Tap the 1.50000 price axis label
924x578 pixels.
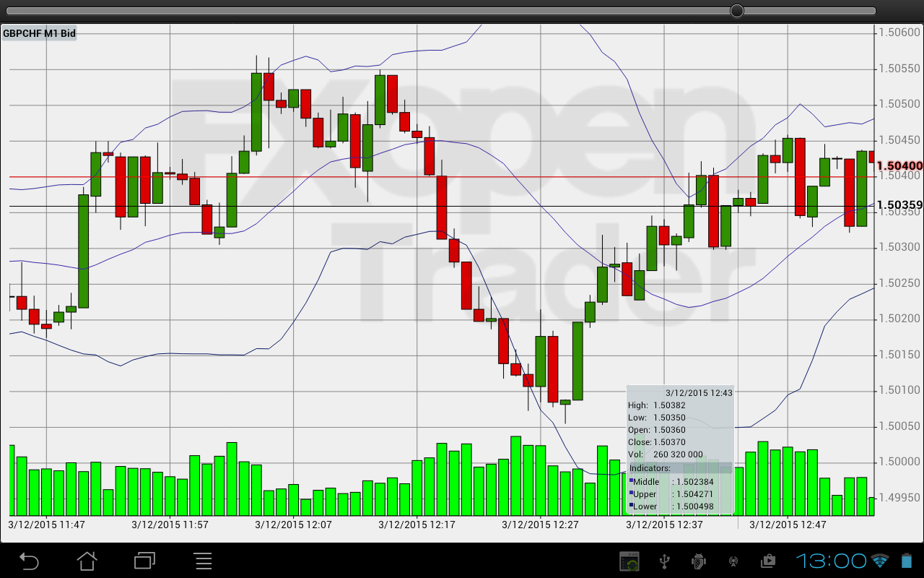point(899,462)
